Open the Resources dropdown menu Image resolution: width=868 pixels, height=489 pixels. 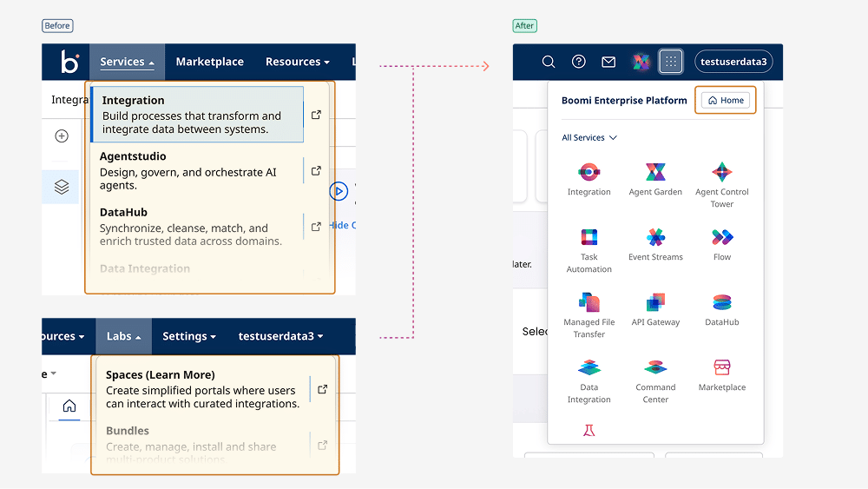[297, 62]
